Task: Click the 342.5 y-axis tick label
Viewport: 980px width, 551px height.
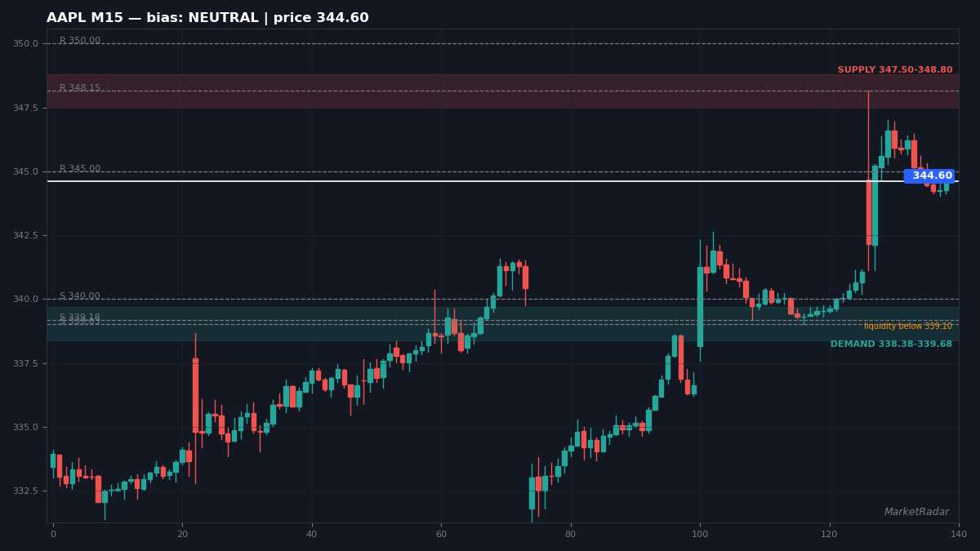Action: click(24, 235)
